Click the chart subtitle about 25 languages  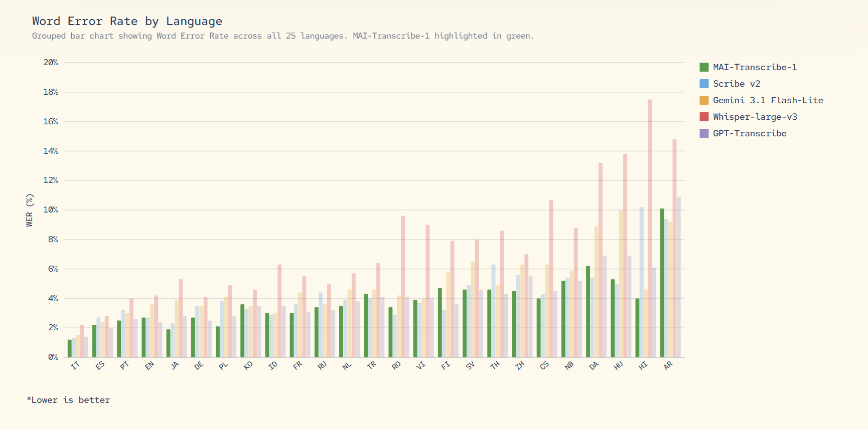(x=283, y=36)
